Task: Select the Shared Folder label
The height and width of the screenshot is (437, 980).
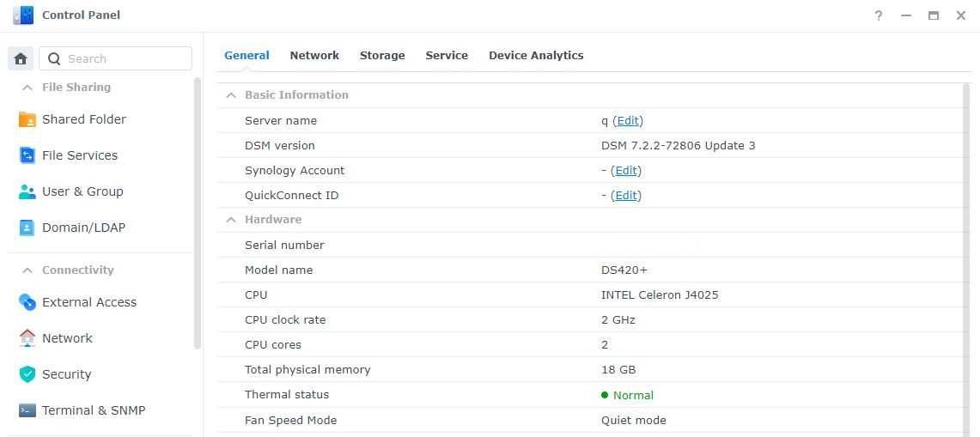Action: [84, 119]
